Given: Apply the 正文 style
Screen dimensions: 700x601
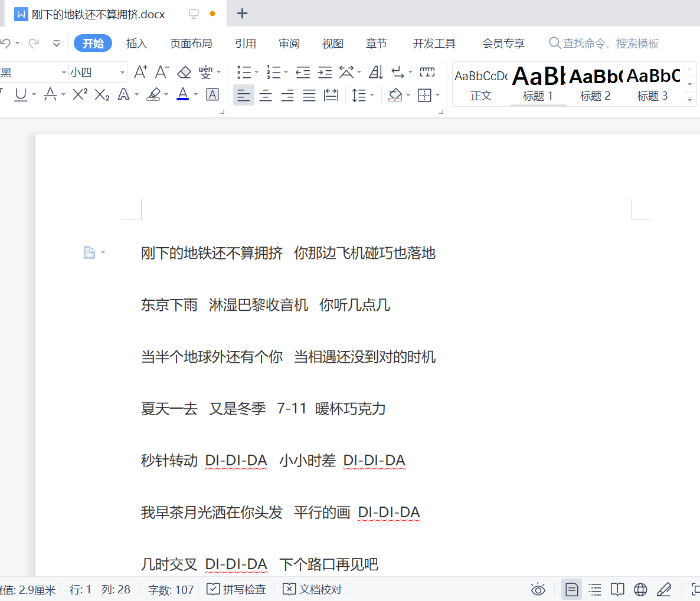Looking at the screenshot, I should point(481,85).
